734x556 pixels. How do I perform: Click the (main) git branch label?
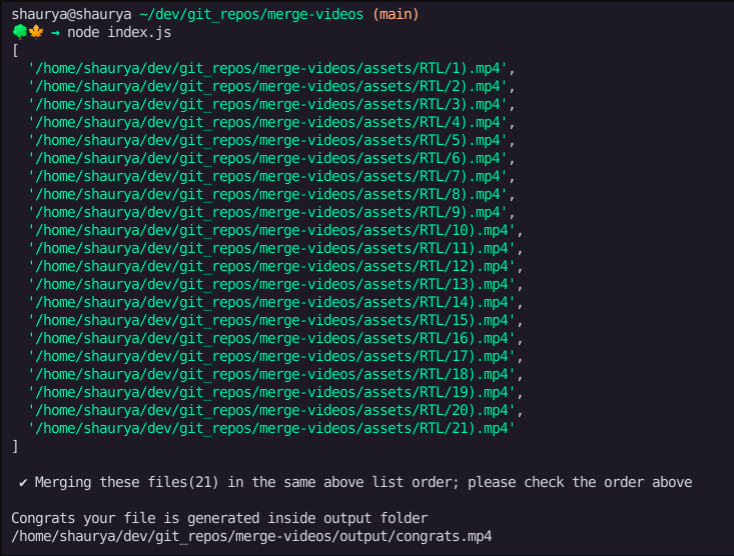(x=396, y=15)
